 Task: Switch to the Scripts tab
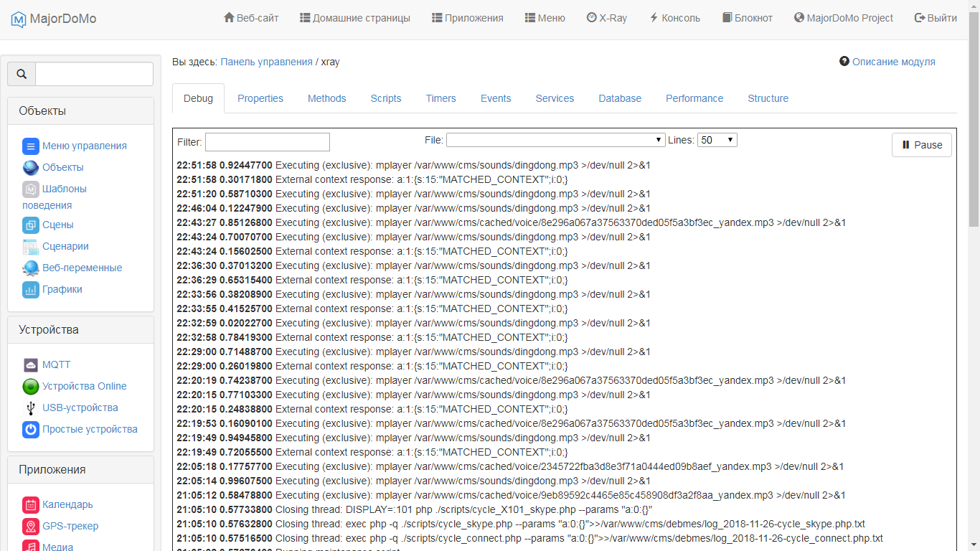click(x=386, y=98)
